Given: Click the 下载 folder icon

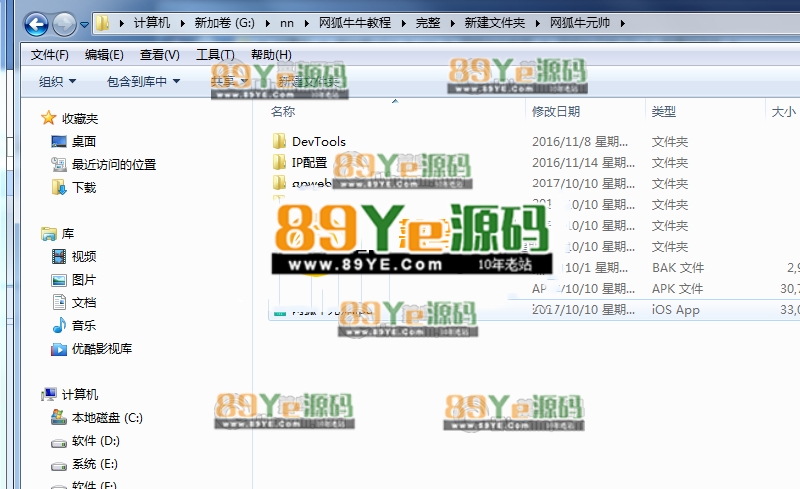Looking at the screenshot, I should coord(59,187).
